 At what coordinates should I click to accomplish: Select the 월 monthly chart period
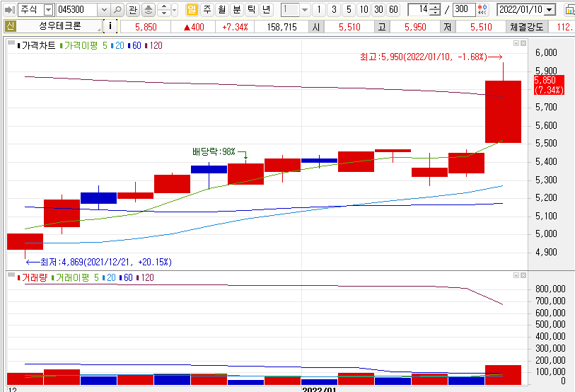click(222, 9)
